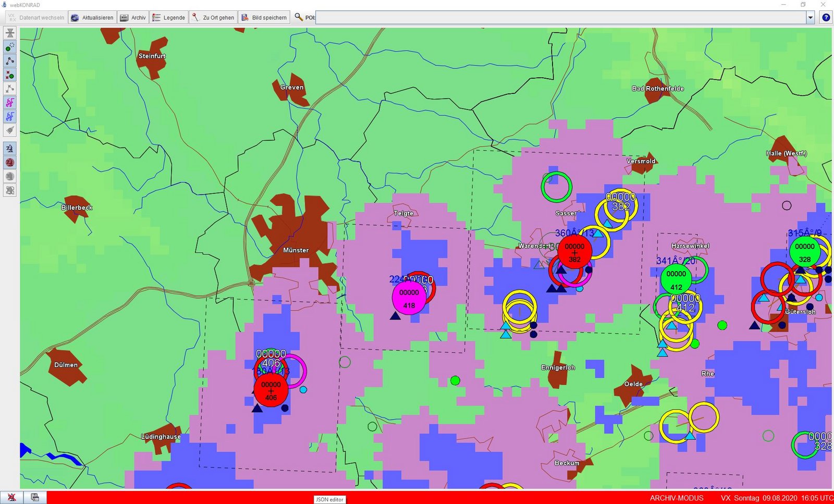Screen dimensions: 834x504
Task: Click the Oelde town label
Action: coord(634,384)
